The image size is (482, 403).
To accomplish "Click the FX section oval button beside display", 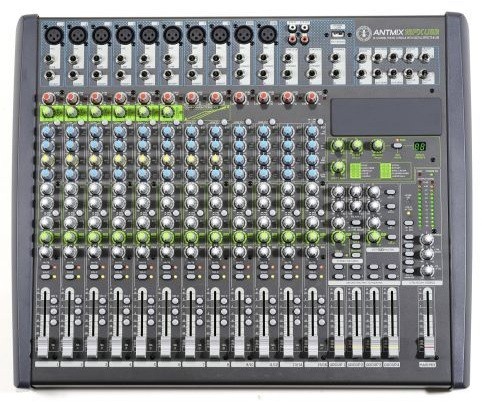I will click(397, 145).
